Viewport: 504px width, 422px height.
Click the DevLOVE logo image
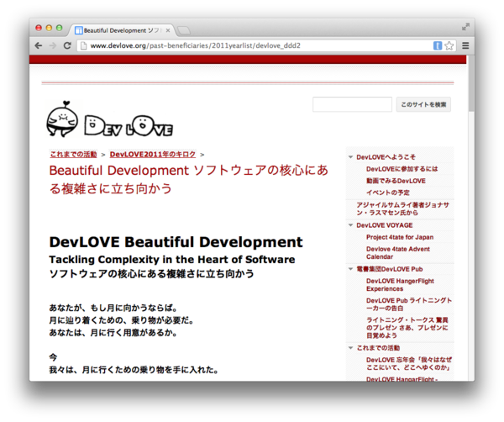click(x=109, y=119)
